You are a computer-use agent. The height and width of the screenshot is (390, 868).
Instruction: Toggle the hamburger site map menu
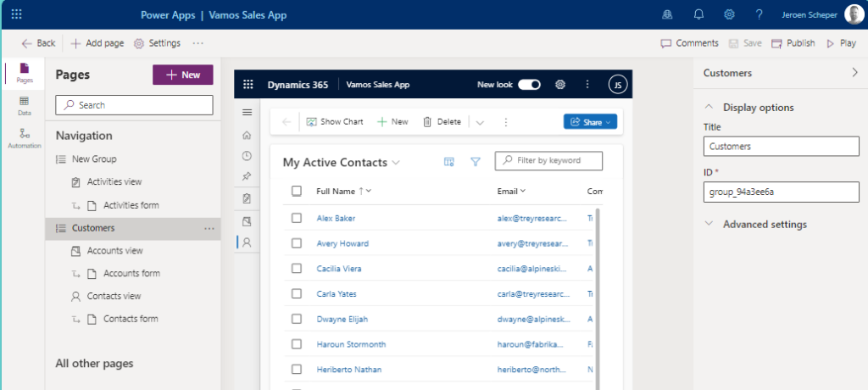(x=248, y=113)
